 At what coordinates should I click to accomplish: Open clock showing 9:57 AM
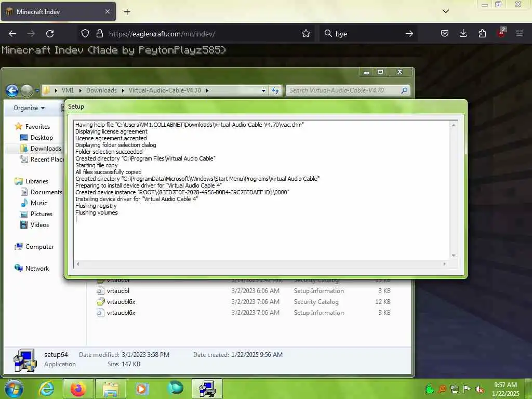[x=506, y=389]
